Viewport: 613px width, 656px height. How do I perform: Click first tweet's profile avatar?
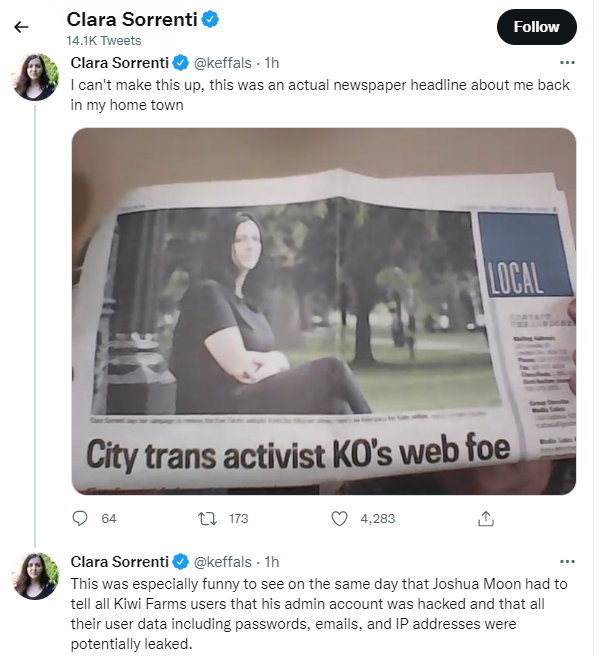point(35,77)
